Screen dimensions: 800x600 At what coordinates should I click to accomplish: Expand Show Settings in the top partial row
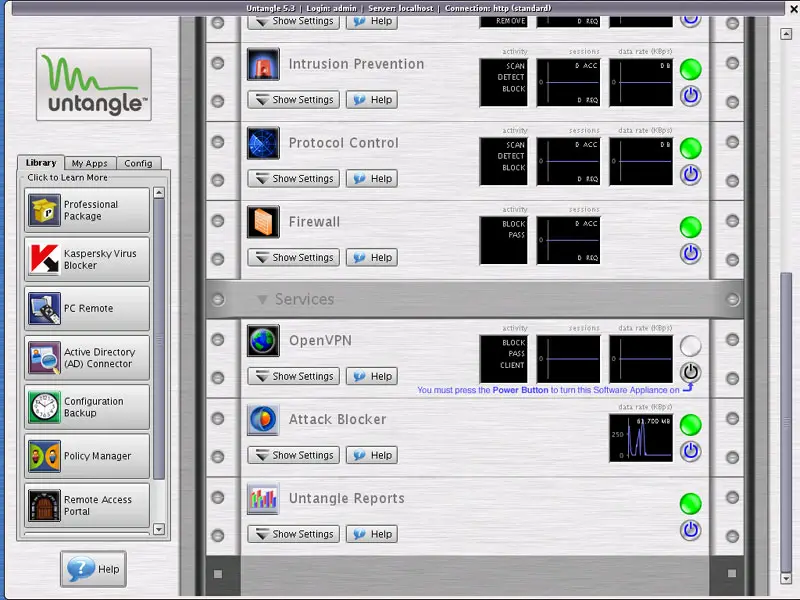tap(293, 22)
